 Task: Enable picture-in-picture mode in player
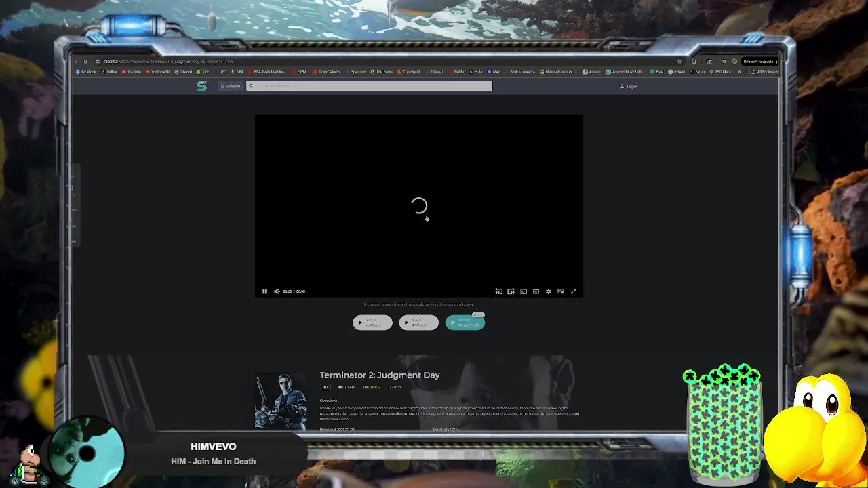[x=561, y=291]
